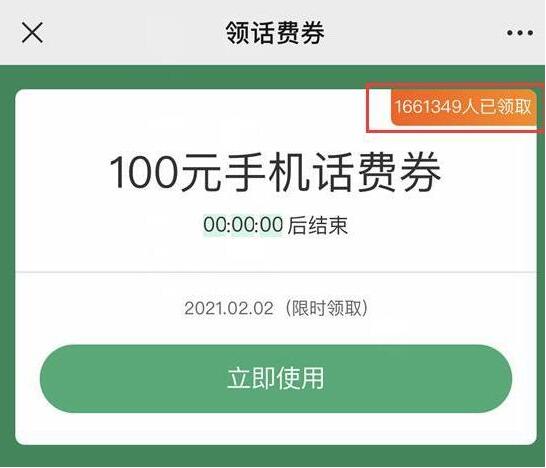
Task: Tap the 后结束 label next to countdown
Action: pyautogui.click(x=318, y=225)
